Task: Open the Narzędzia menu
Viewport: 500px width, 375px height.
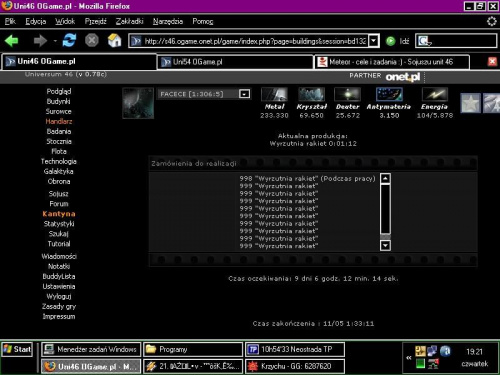Action: (x=168, y=21)
